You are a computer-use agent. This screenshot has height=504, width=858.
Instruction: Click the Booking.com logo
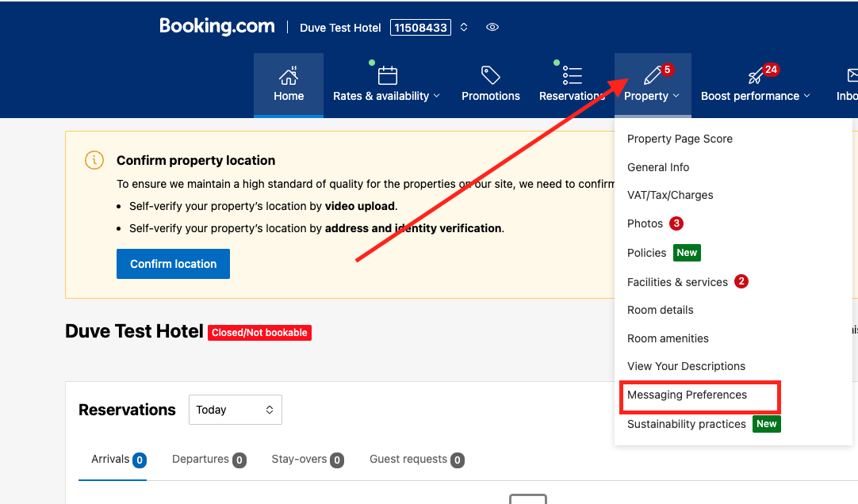click(216, 26)
